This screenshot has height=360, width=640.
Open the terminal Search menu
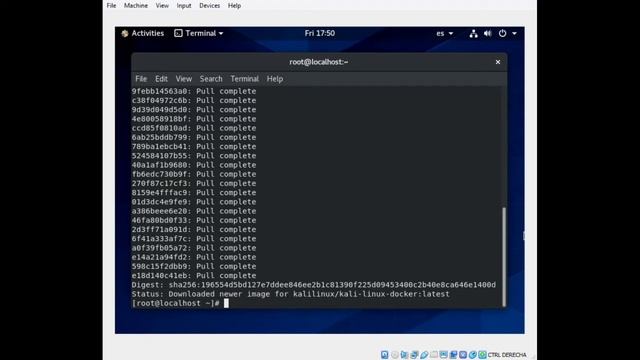tap(211, 79)
